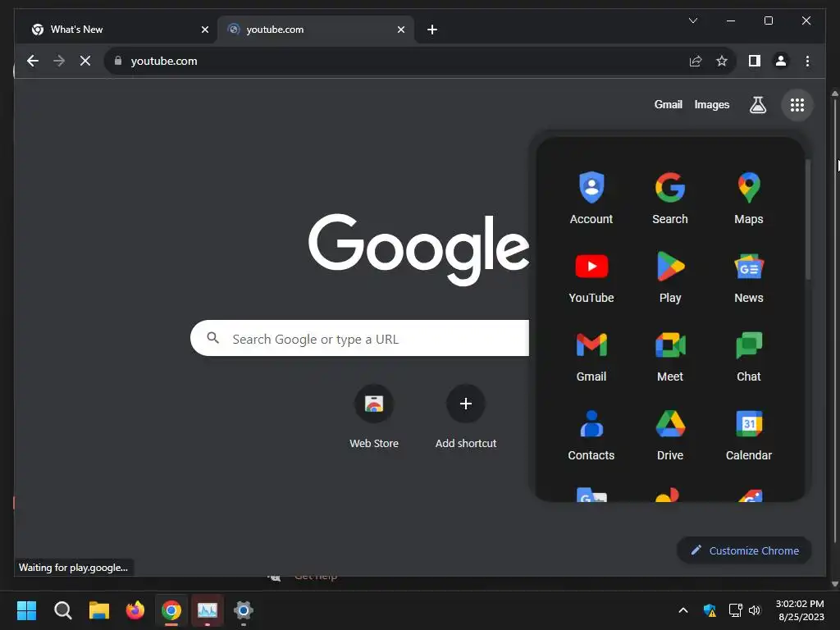Go back to the previous page
840x630 pixels.
tap(33, 61)
